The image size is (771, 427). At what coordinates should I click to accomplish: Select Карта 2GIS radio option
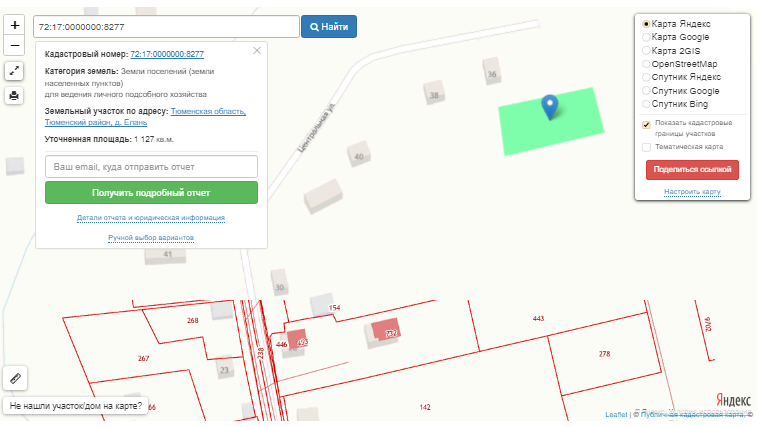(646, 50)
